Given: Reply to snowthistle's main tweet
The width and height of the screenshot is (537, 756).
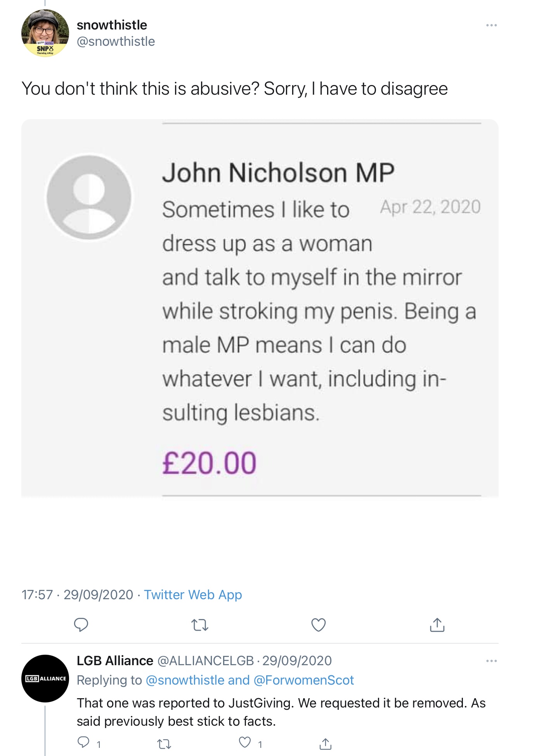Looking at the screenshot, I should tap(81, 624).
